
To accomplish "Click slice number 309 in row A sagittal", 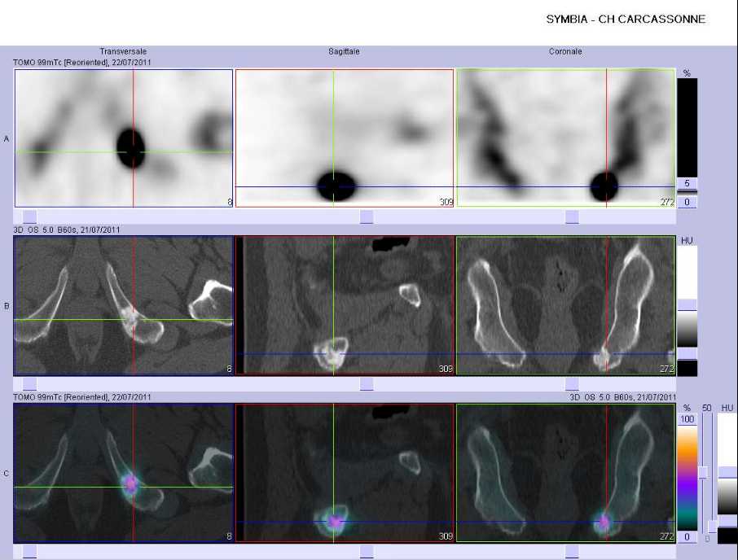I will click(x=446, y=202).
